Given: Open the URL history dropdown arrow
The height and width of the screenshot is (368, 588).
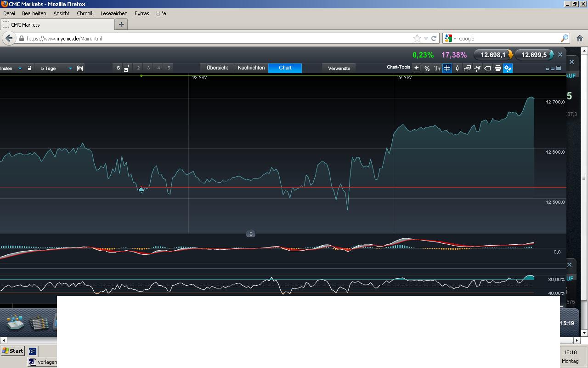Looking at the screenshot, I should 426,39.
